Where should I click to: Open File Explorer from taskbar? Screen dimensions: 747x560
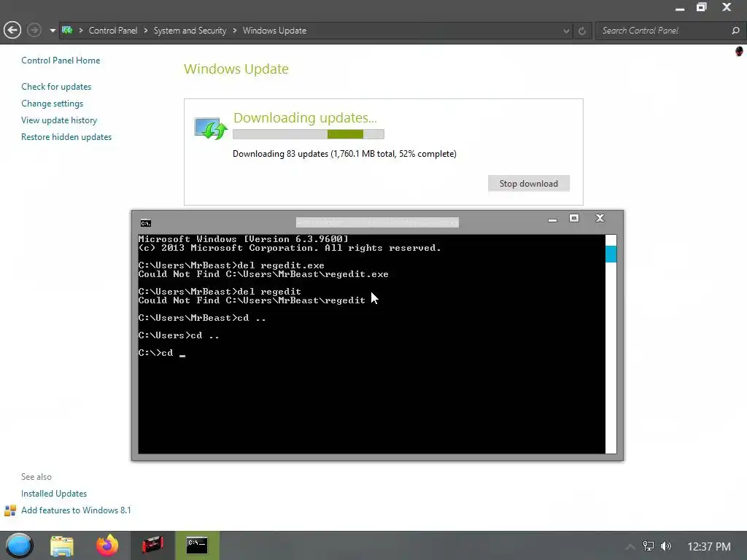pyautogui.click(x=62, y=545)
